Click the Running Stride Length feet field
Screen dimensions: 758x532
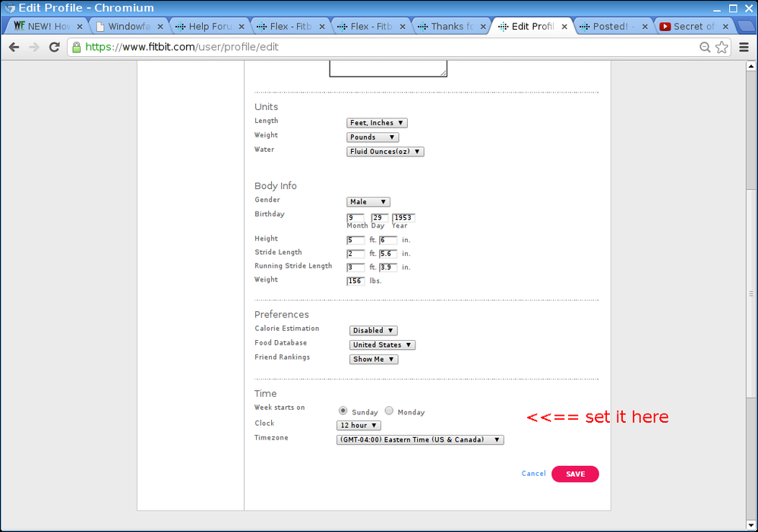pos(355,267)
